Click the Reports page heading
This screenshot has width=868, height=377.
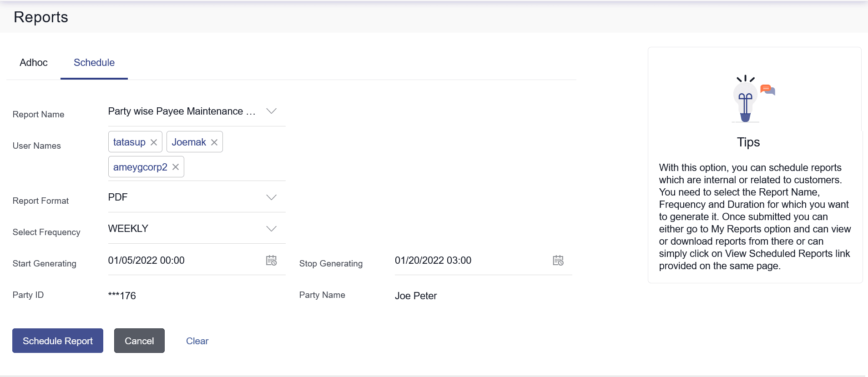pos(41,17)
